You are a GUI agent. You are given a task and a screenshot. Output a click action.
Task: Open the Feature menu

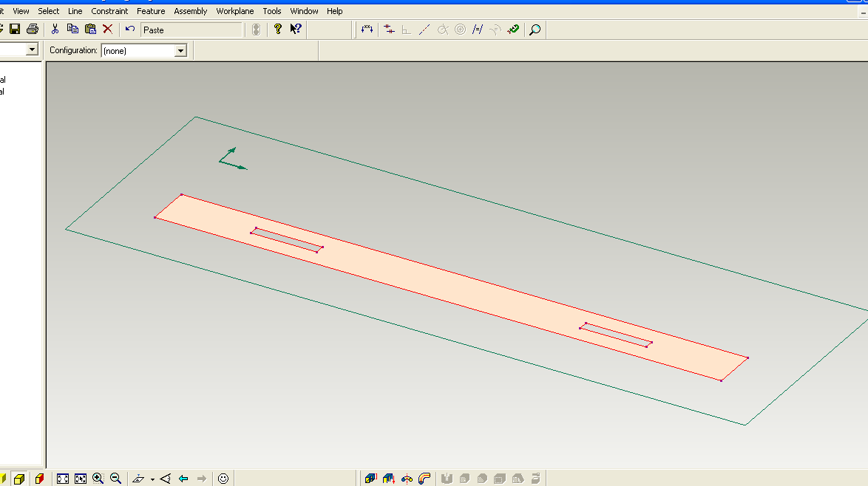151,11
